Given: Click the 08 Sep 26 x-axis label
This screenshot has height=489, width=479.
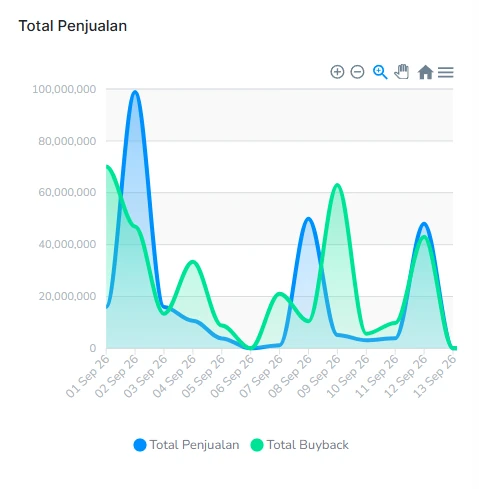Looking at the screenshot, I should (x=290, y=376).
